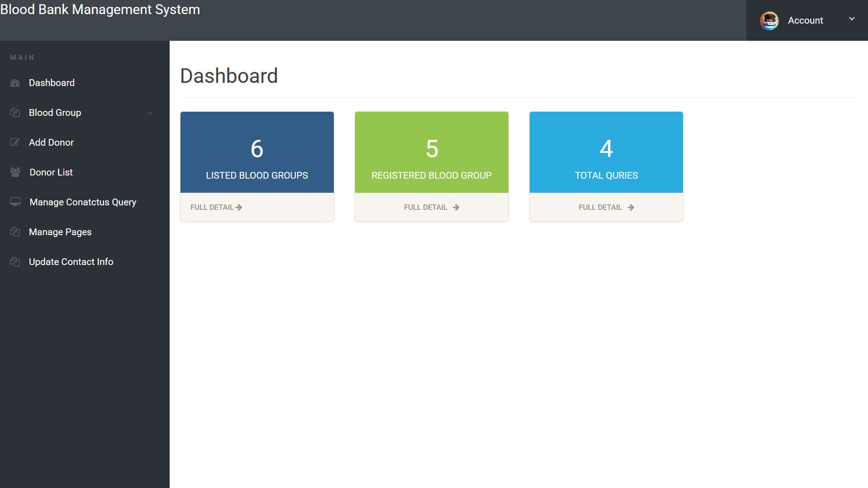The image size is (868, 488).
Task: Click the number 6 count
Action: 257,149
